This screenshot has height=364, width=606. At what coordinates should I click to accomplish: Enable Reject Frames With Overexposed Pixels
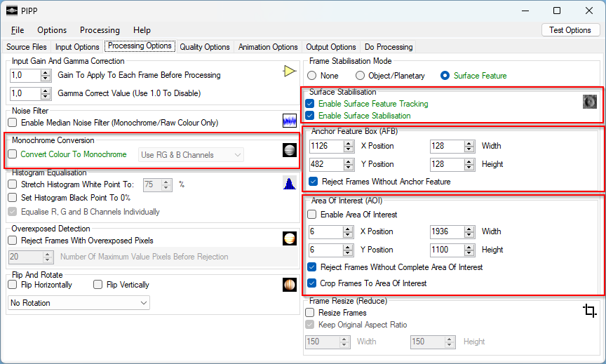(13, 241)
